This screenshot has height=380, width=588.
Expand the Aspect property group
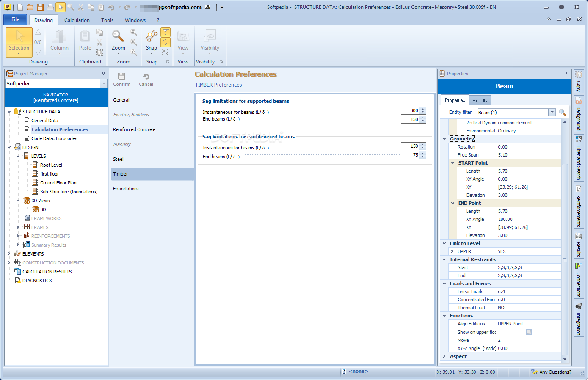tap(444, 356)
